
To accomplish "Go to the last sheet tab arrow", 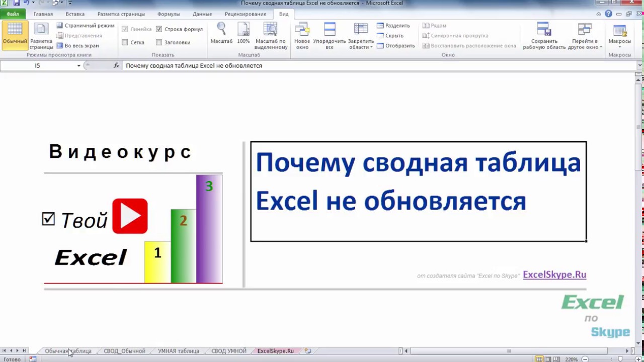I will point(24,351).
